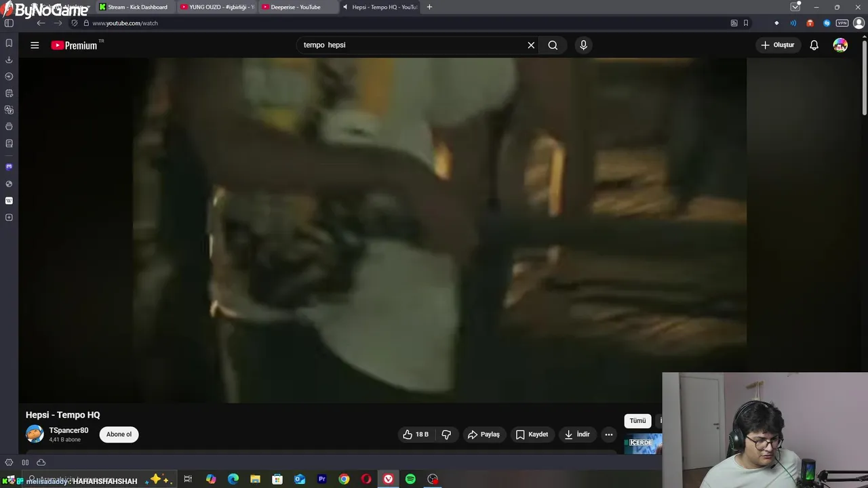Open the Notes panel in sidebar
Image resolution: width=868 pixels, height=488 pixels.
point(9,93)
